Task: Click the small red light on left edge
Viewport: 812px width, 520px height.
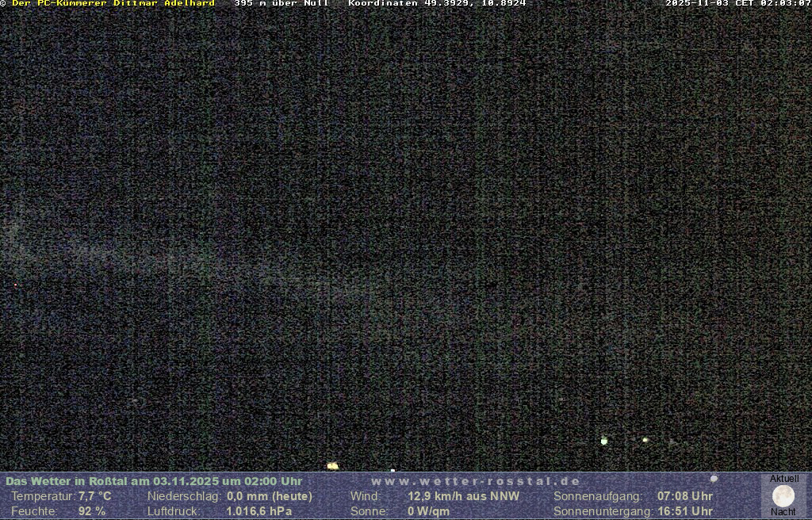Action: [x=15, y=285]
